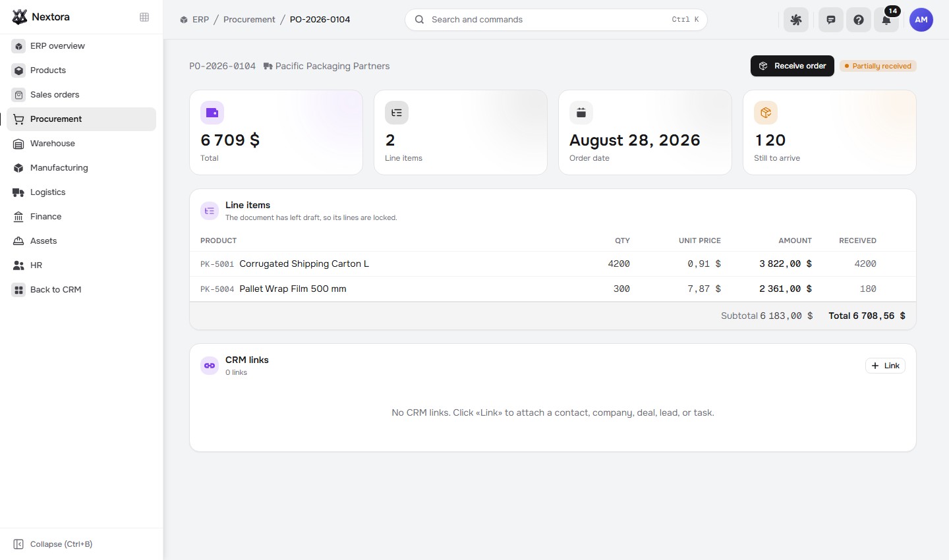
Task: Click the search magnifier icon
Action: pyautogui.click(x=419, y=20)
